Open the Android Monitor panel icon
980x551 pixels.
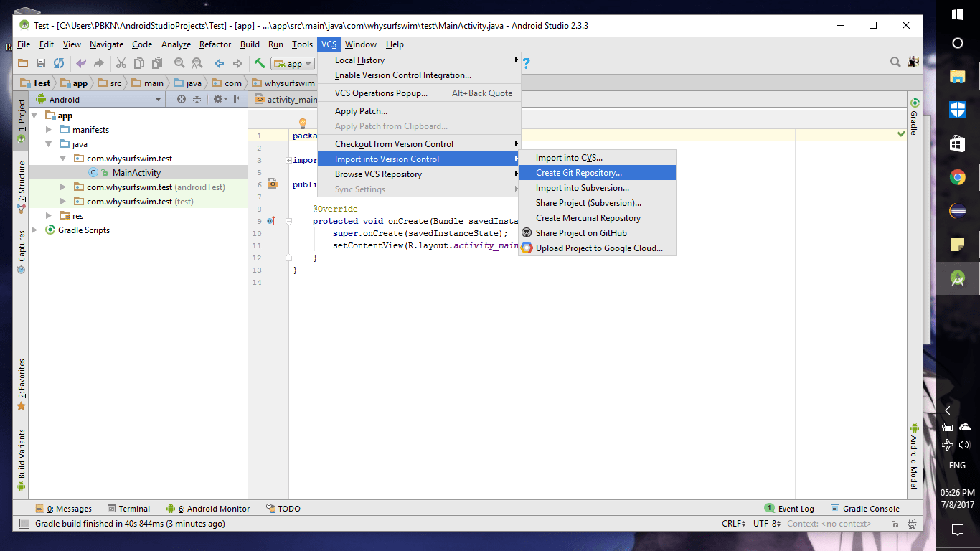[x=208, y=508]
